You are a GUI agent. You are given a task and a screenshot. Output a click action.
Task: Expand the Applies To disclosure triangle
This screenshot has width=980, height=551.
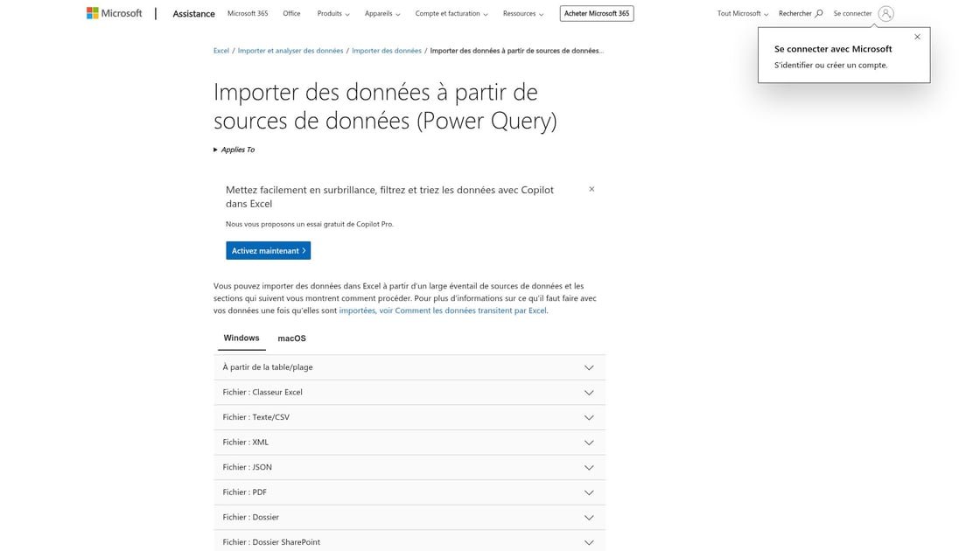click(215, 150)
